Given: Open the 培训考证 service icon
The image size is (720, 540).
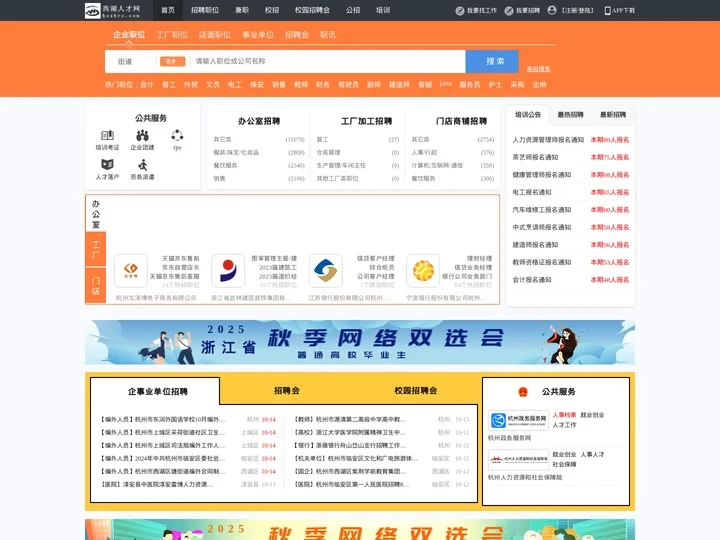Looking at the screenshot, I should click(107, 135).
